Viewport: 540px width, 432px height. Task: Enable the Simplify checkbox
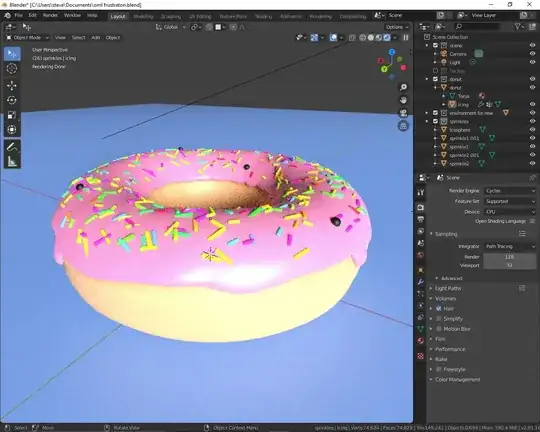[x=439, y=319]
